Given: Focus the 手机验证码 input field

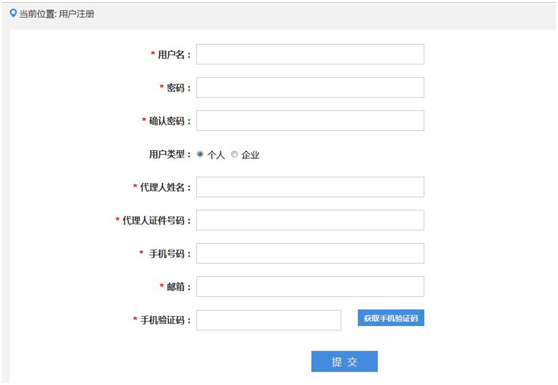Looking at the screenshot, I should (x=269, y=320).
